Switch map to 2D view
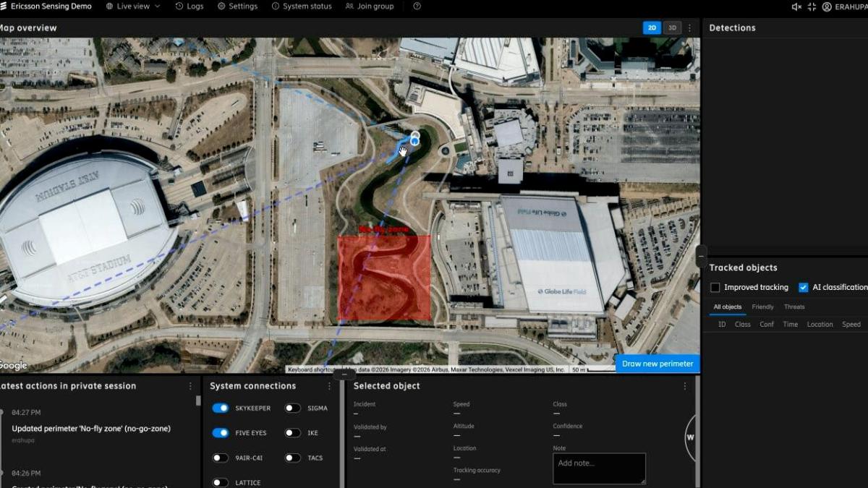 pyautogui.click(x=652, y=28)
